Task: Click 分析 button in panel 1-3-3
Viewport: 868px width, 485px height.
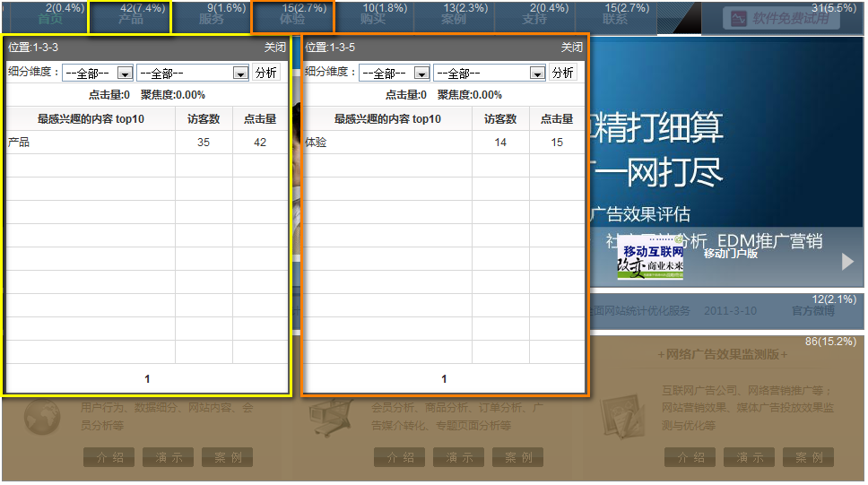Action: click(266, 73)
